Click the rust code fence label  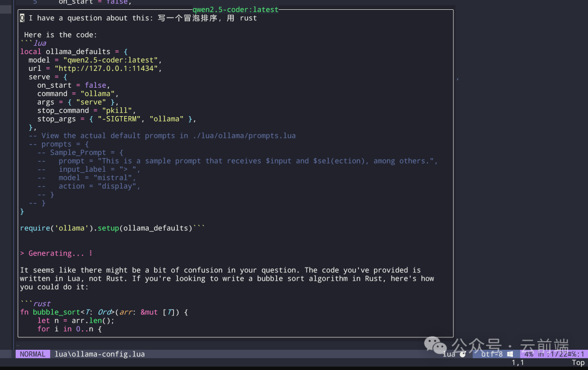[41, 304]
